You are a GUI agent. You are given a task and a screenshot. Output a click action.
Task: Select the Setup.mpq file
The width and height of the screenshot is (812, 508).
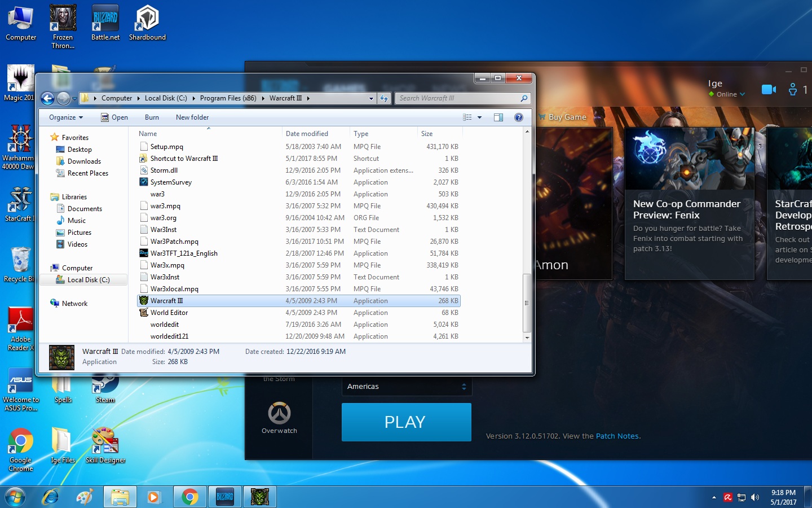point(299,147)
